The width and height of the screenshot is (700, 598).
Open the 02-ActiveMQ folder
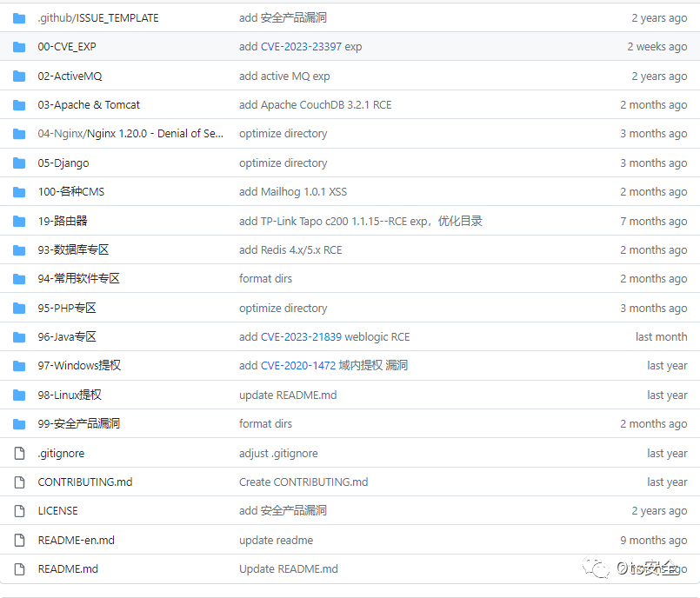tap(70, 76)
